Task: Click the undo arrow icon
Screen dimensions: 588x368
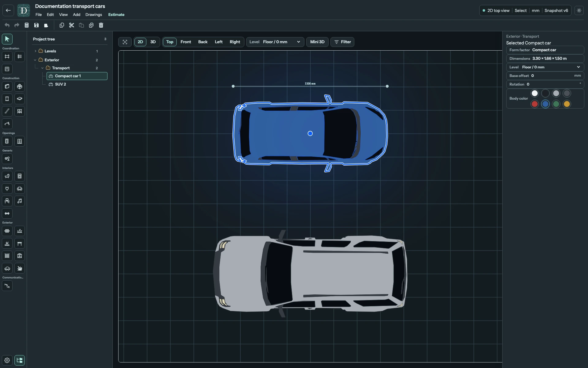Action: [7, 25]
